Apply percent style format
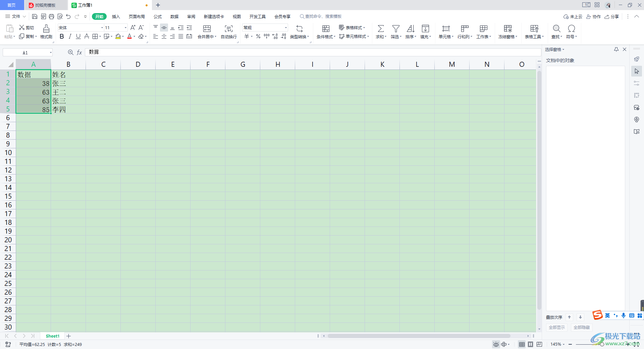 [x=258, y=36]
